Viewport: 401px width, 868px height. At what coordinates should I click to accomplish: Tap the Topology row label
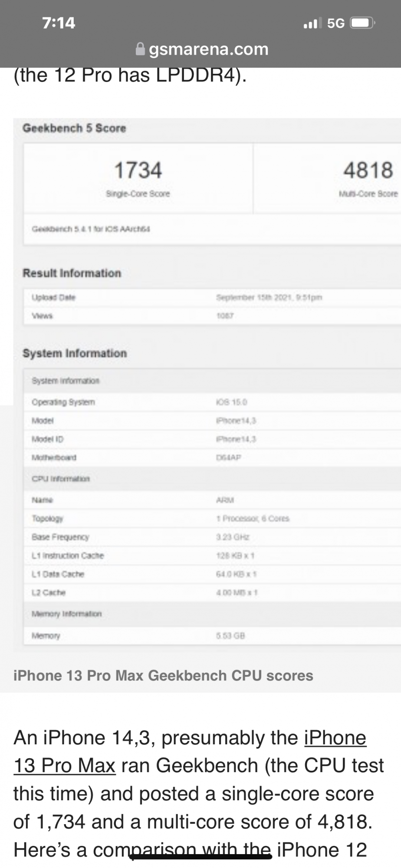pyautogui.click(x=47, y=519)
